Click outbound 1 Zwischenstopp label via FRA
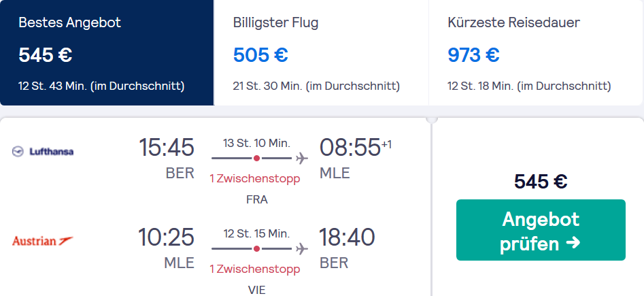The image size is (644, 296). tap(255, 179)
